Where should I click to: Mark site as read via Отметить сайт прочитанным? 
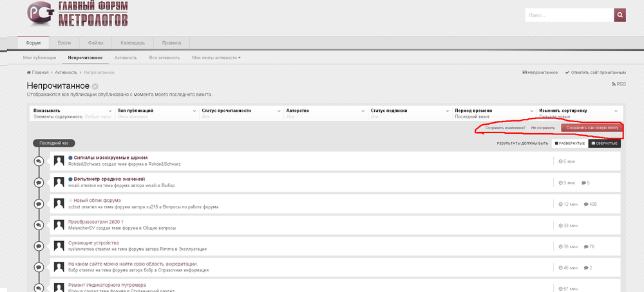(x=595, y=73)
